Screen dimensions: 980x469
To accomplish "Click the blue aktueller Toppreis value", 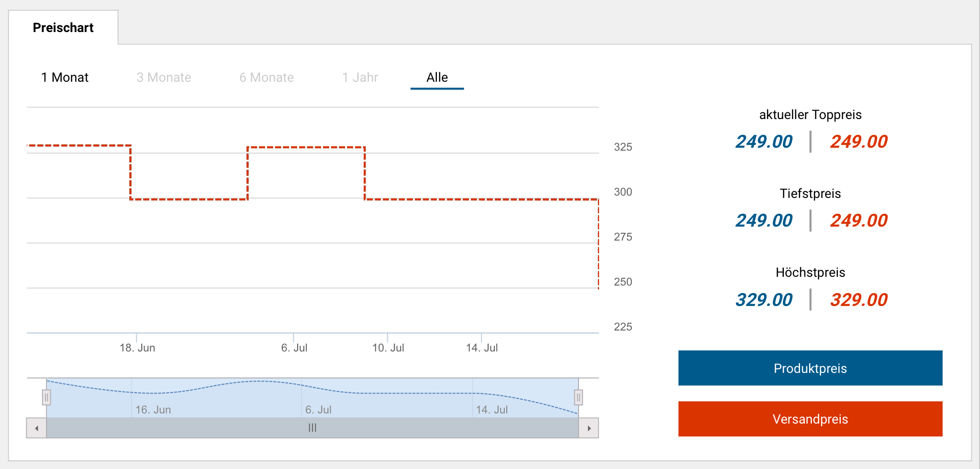I will pos(764,142).
